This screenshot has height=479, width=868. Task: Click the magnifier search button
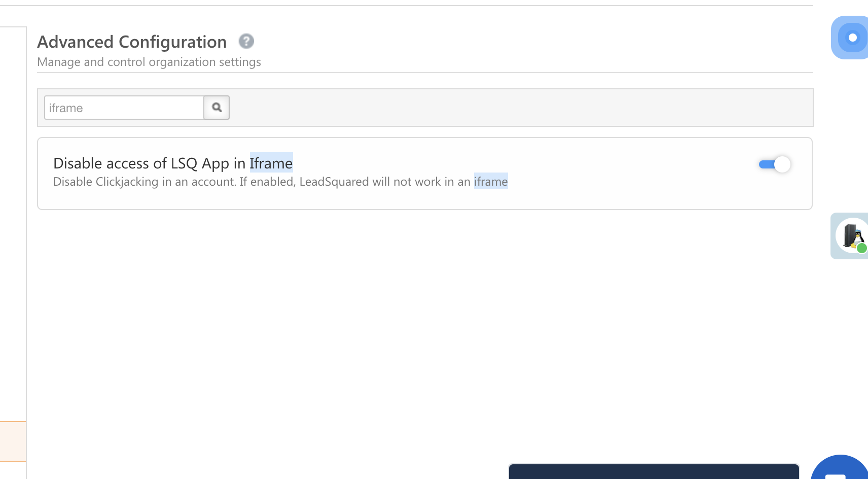(216, 108)
